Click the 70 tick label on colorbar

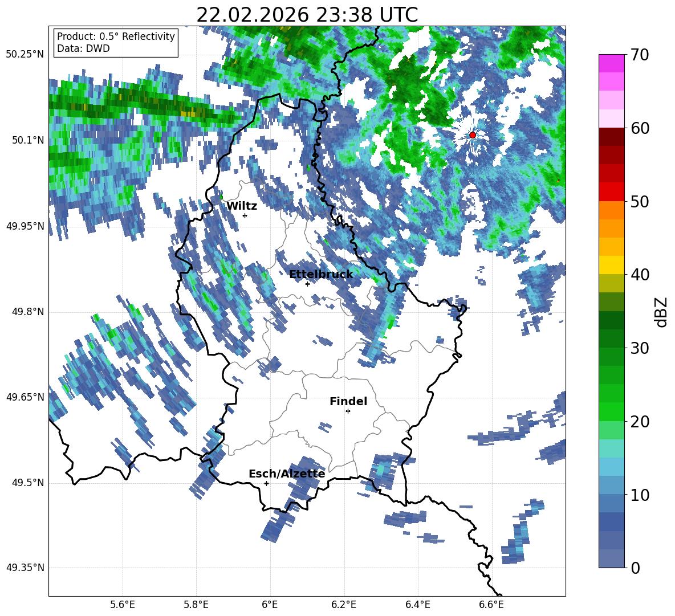[639, 55]
